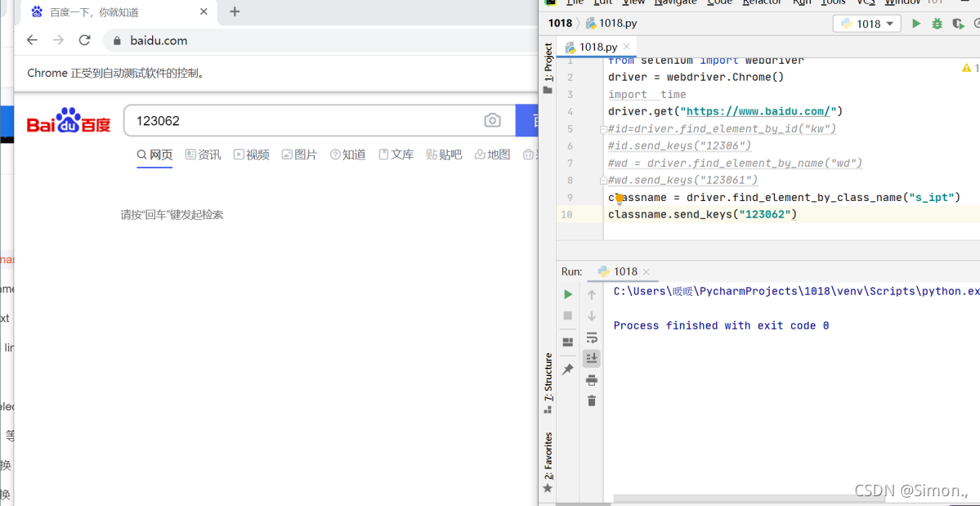Select the 图片 search tab
980x506 pixels.
coord(299,155)
